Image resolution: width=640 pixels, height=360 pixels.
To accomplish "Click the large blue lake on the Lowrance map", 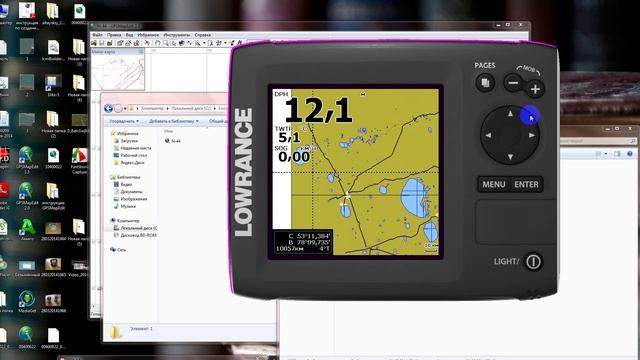I will coord(415,198).
